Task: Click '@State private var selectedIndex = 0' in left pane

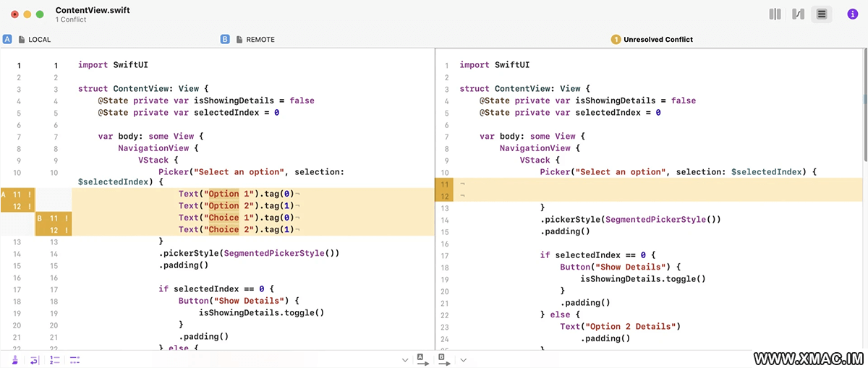Action: coord(189,113)
